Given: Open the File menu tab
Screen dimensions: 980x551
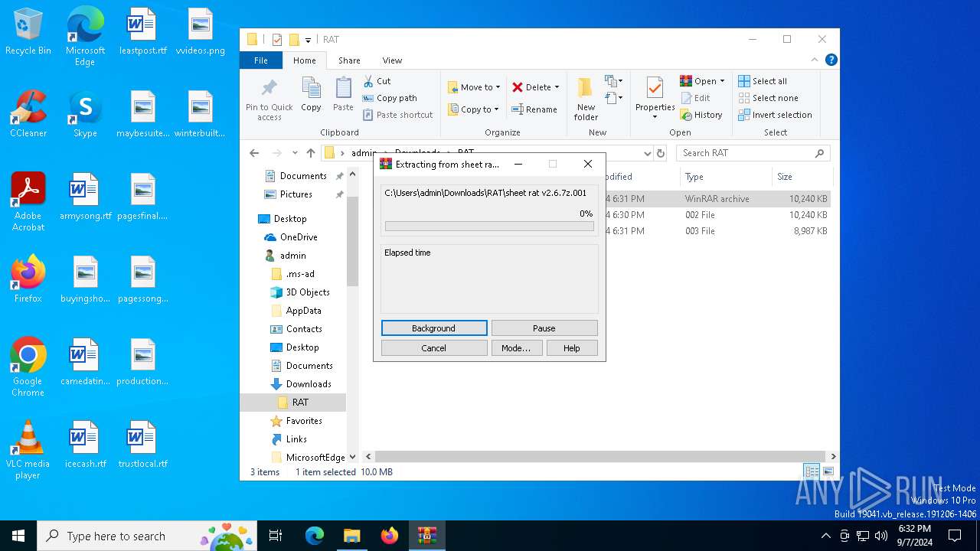Looking at the screenshot, I should click(x=261, y=60).
